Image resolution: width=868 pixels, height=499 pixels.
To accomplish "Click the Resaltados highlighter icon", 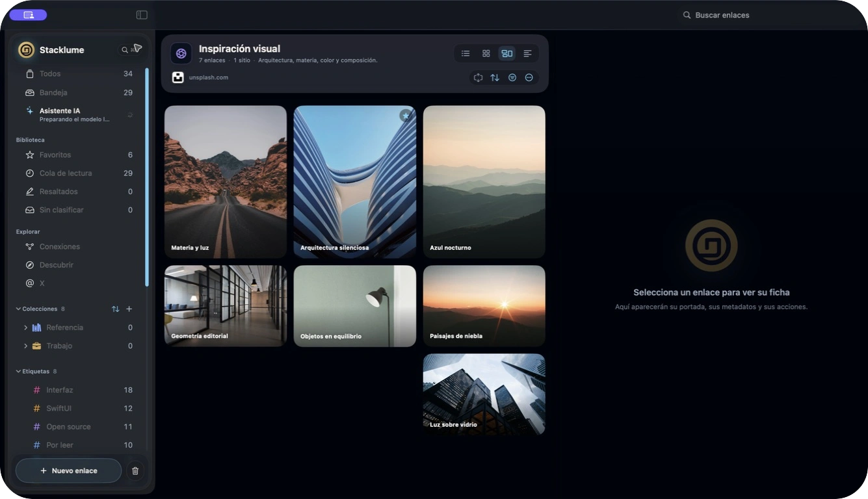I will pos(29,192).
